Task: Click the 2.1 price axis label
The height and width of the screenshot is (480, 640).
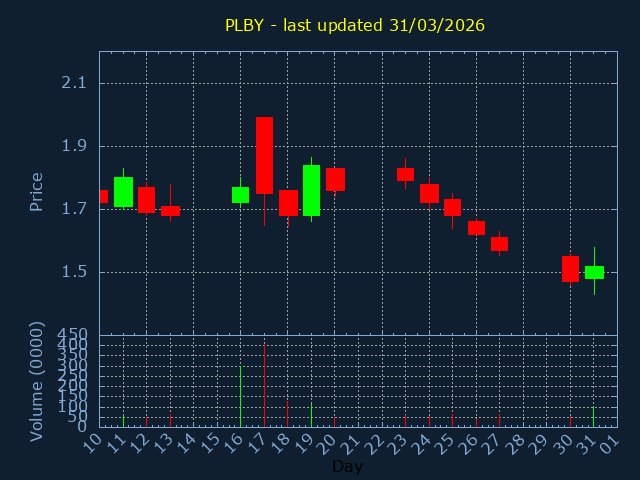Action: pyautogui.click(x=74, y=83)
